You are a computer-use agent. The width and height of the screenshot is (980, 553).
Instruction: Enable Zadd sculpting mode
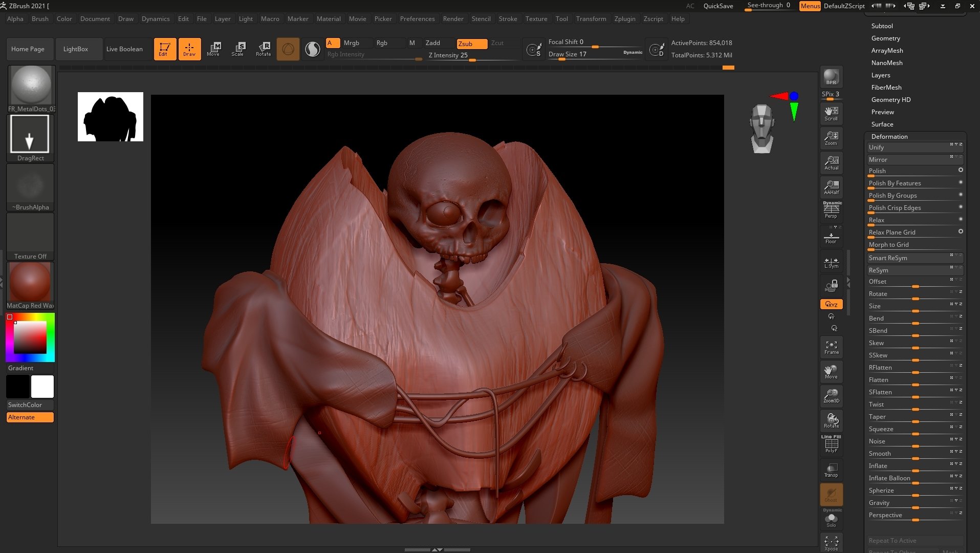pos(433,43)
